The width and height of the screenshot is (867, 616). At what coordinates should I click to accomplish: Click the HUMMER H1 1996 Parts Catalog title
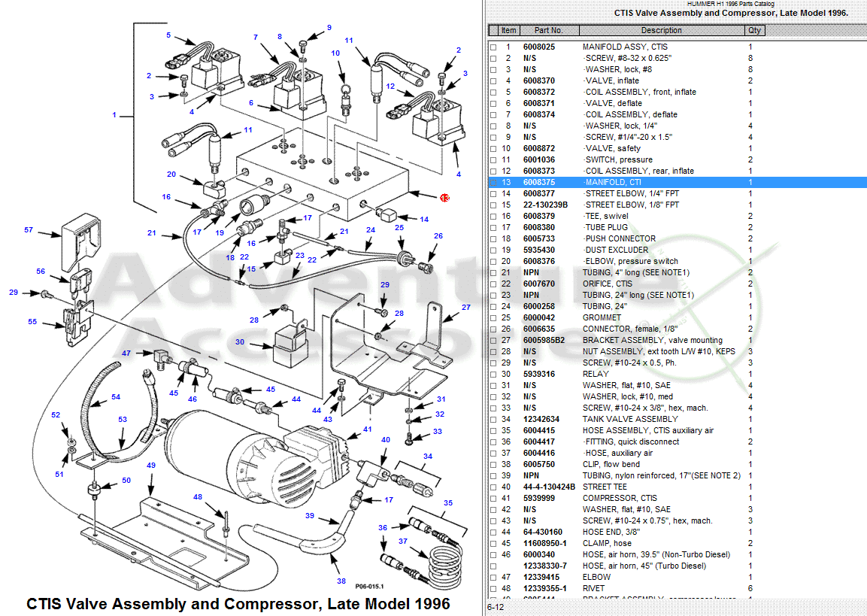[x=730, y=4]
